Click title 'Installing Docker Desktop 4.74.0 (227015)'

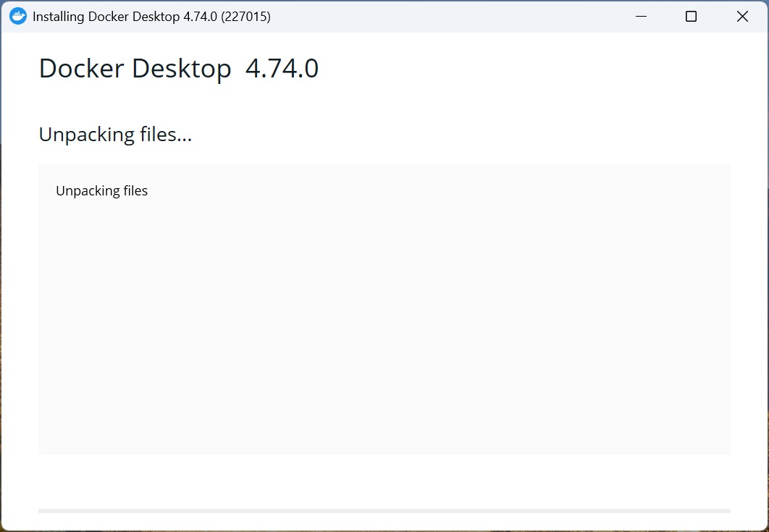(151, 17)
